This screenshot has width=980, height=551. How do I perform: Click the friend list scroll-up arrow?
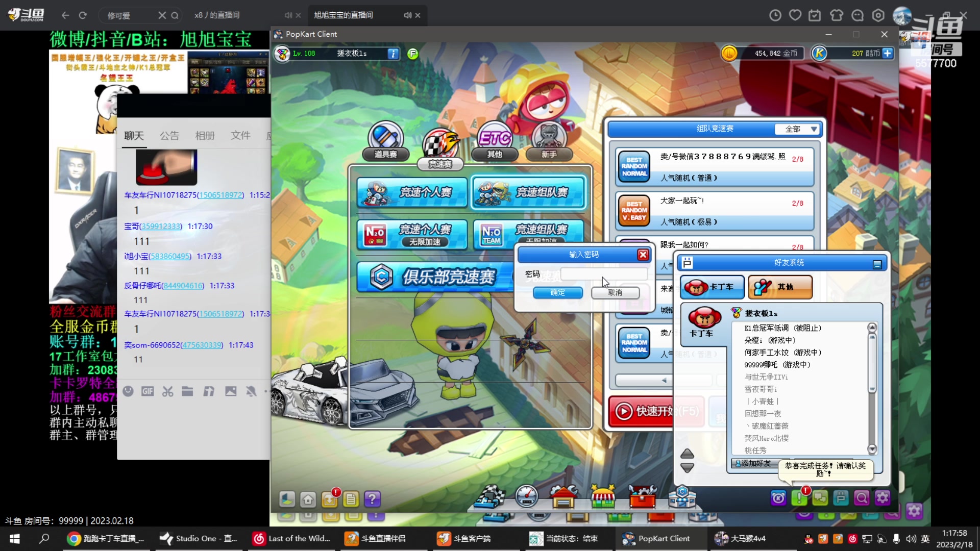[x=872, y=328]
